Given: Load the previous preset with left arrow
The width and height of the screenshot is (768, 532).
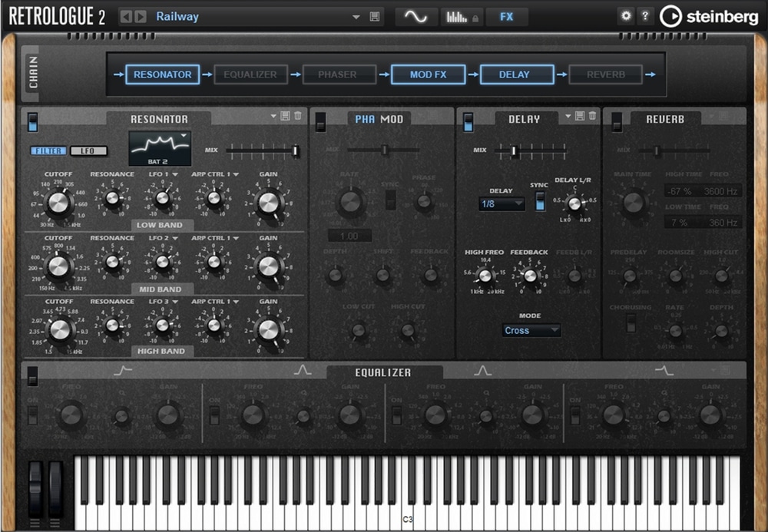Looking at the screenshot, I should [126, 17].
